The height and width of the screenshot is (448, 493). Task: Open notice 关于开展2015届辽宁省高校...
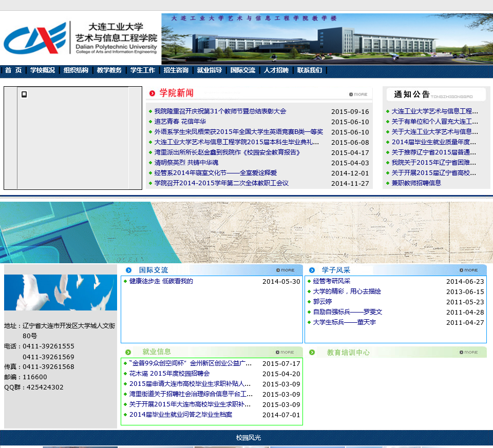coord(433,173)
